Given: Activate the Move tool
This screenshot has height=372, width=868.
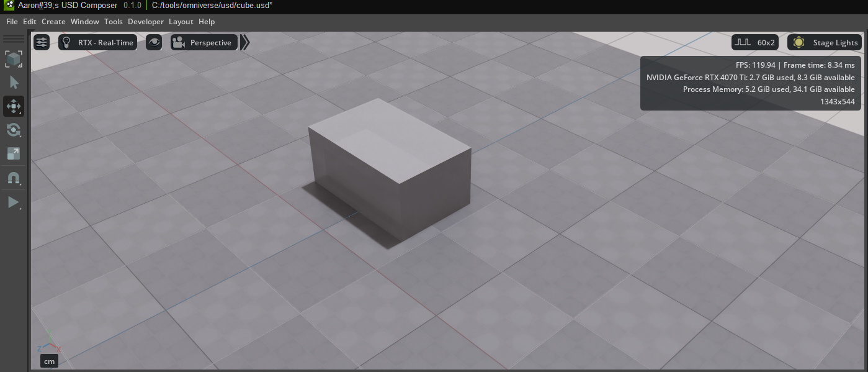Looking at the screenshot, I should point(14,106).
